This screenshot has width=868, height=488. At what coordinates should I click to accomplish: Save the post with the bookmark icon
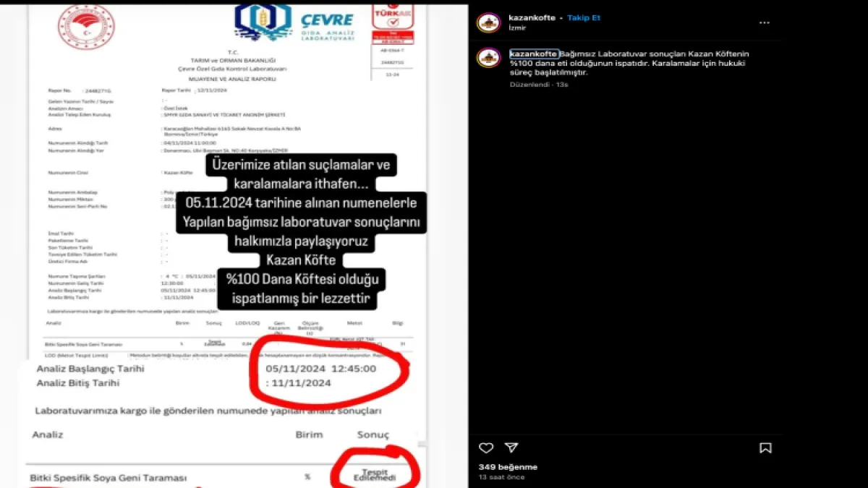pyautogui.click(x=765, y=448)
